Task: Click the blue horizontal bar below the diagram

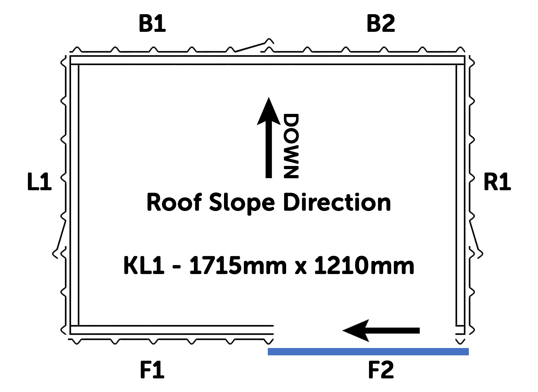Action: [x=368, y=352]
